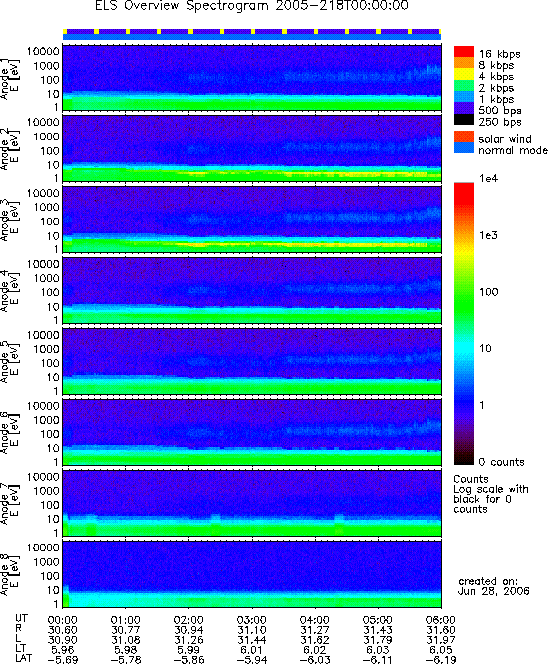
Task: Click the LAT row label
Action: (24, 658)
